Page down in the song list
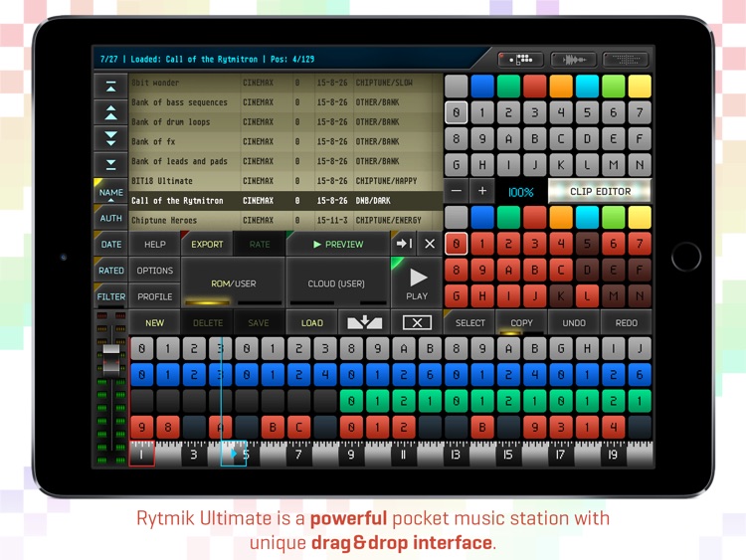Screen dimensions: 746x560 point(110,138)
